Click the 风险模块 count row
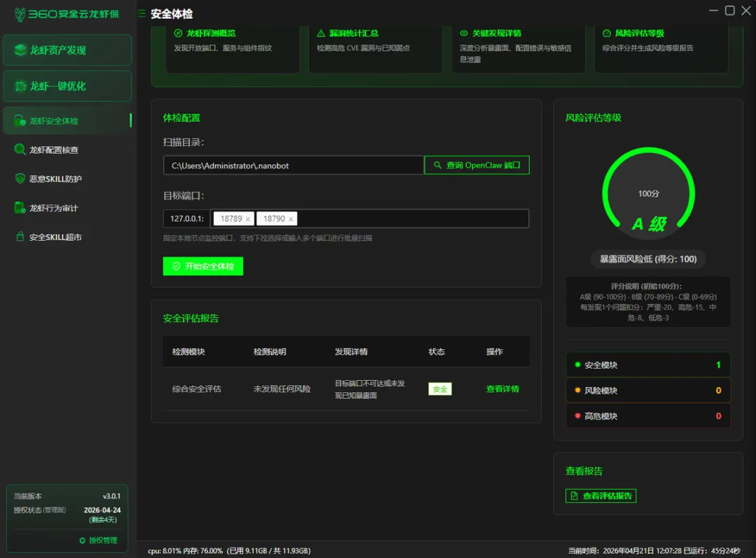Viewport: 756px width, 558px height. pyautogui.click(x=648, y=390)
